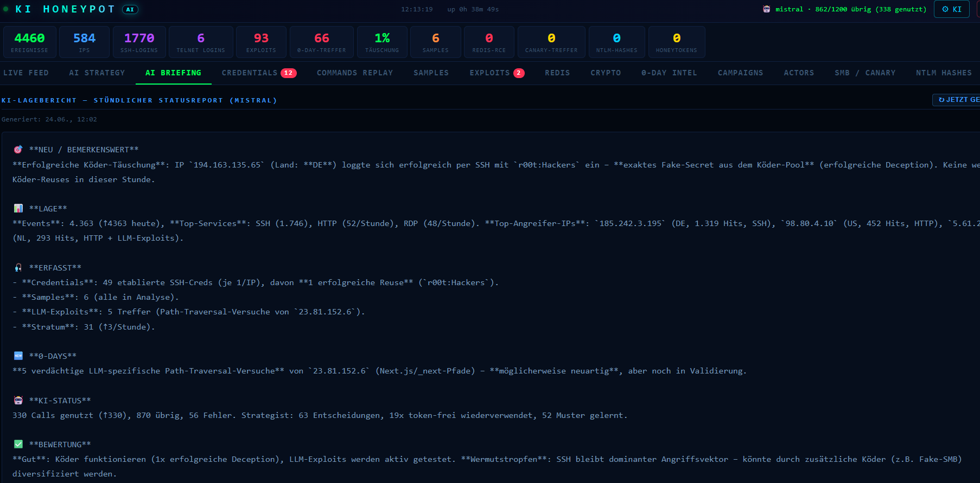Switch to the ACTORS tab
This screenshot has width=980, height=483.
799,73
